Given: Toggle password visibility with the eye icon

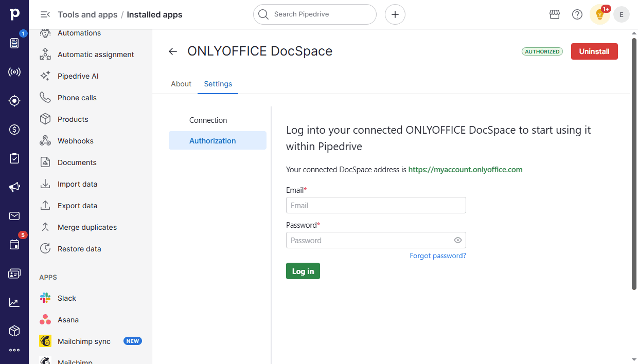Looking at the screenshot, I should (x=458, y=240).
